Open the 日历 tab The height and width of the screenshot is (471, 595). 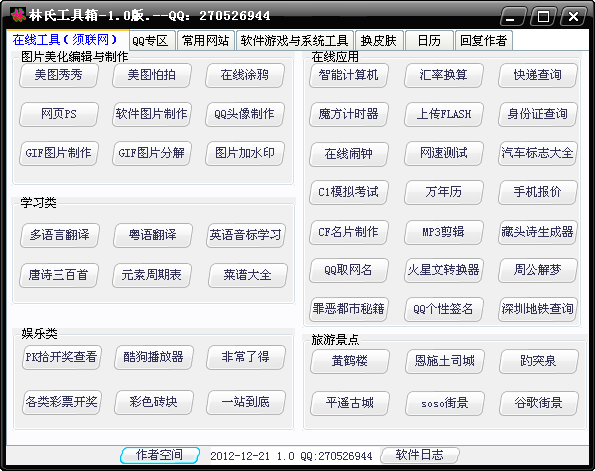[429, 41]
